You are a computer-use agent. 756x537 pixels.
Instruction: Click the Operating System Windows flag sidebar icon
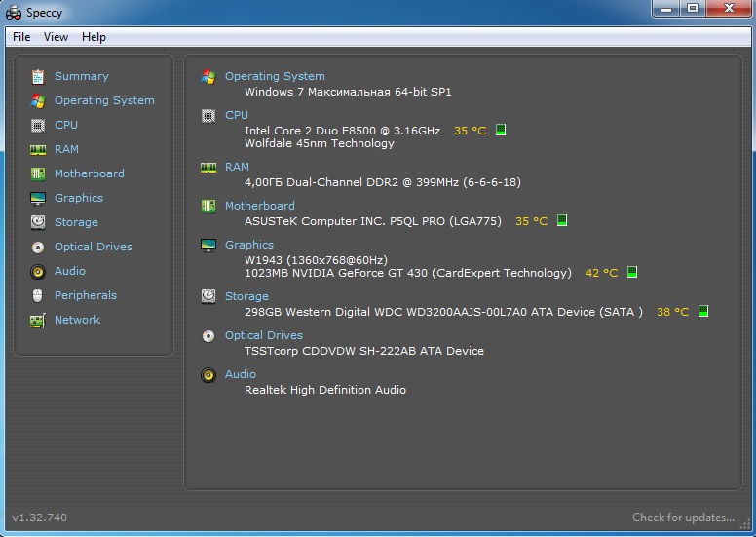pos(38,100)
